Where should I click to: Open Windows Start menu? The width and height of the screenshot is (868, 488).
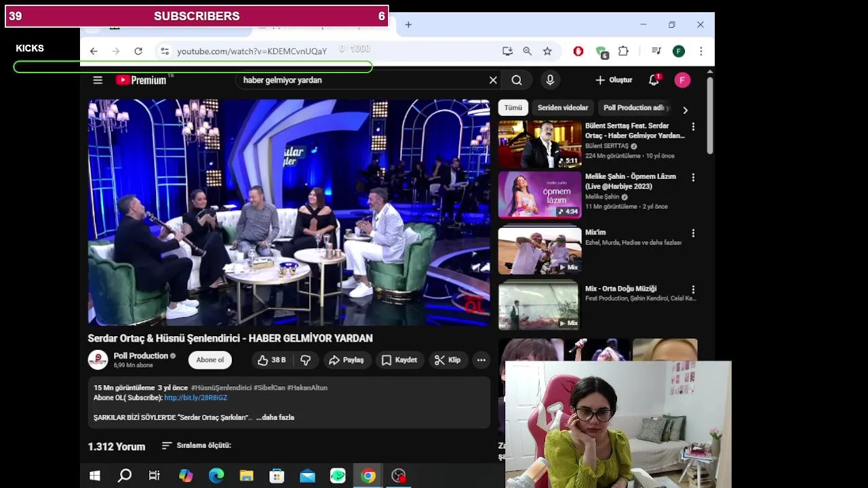tap(95, 476)
